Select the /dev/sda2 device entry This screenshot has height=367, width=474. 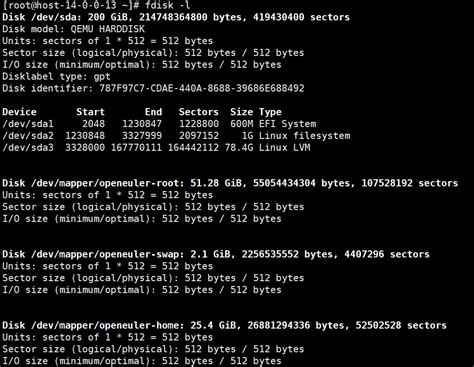(28, 136)
